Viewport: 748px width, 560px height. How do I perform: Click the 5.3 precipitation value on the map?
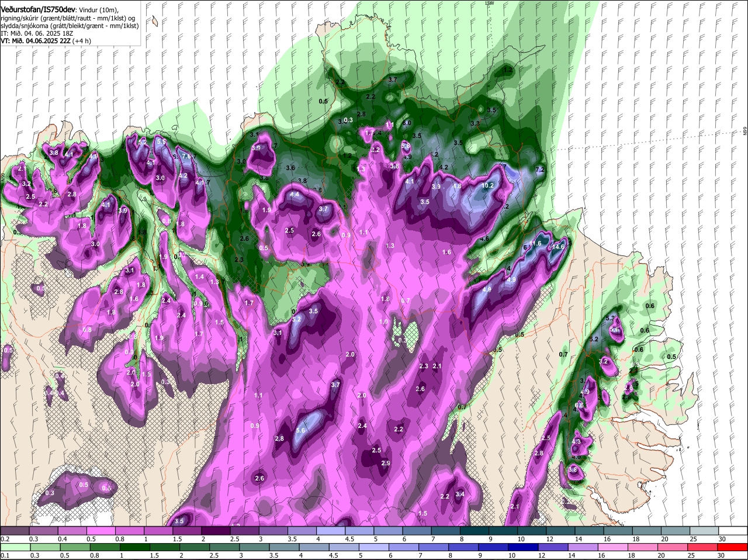[611, 318]
